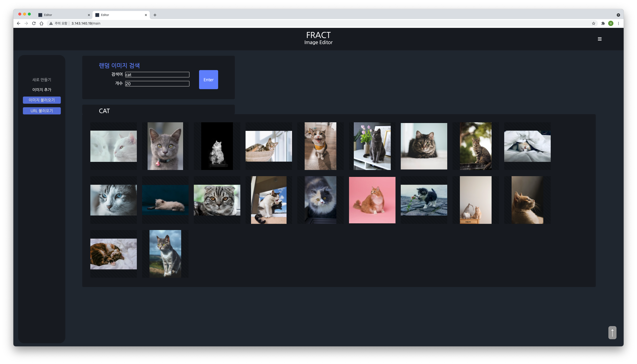Select 새로 만들기 in the sidebar
Viewport: 637px width, 364px height.
click(x=42, y=80)
